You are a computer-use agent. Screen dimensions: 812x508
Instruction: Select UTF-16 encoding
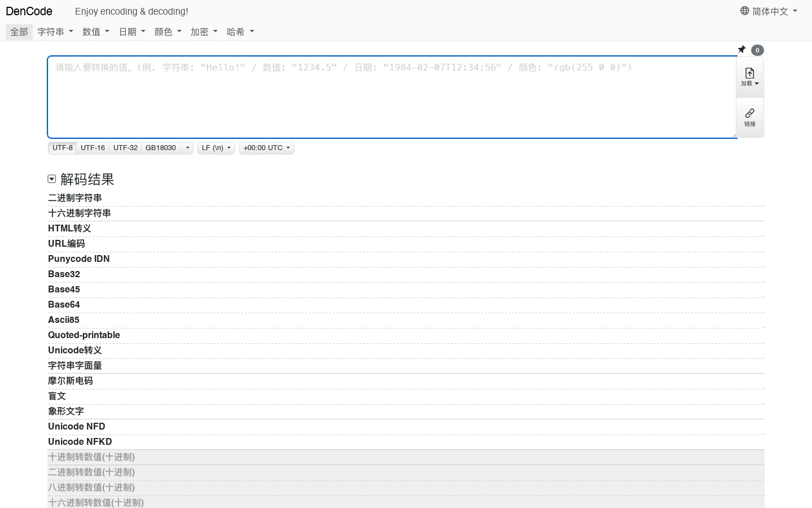tap(93, 148)
